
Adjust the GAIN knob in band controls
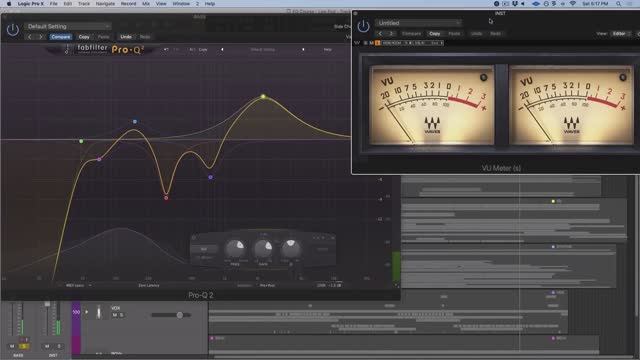click(263, 249)
